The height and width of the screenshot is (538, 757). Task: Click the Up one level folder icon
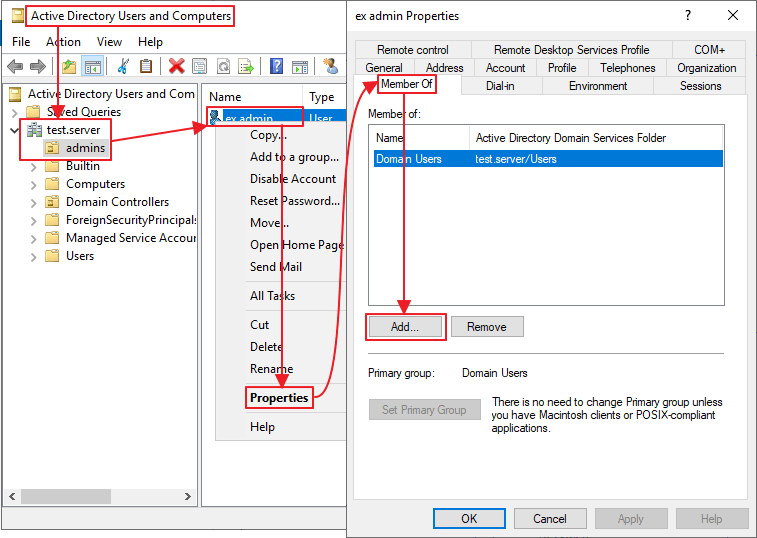pos(69,66)
